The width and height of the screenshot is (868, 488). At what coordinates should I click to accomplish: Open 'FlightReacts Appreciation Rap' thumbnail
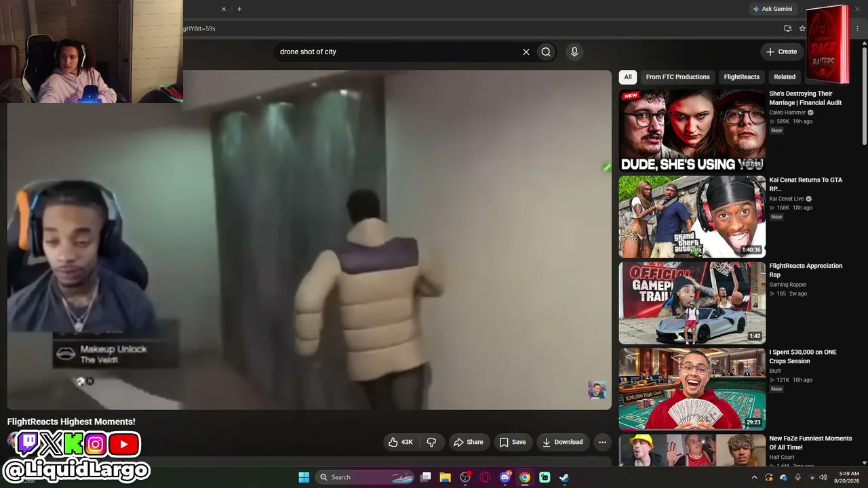pyautogui.click(x=692, y=303)
